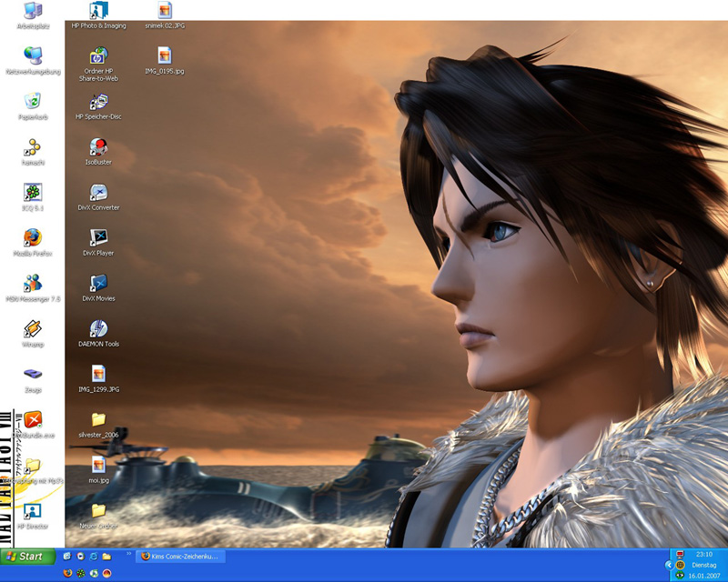728x582 pixels.
Task: Select the IMG_1299.JPG image file
Action: pyautogui.click(x=98, y=375)
